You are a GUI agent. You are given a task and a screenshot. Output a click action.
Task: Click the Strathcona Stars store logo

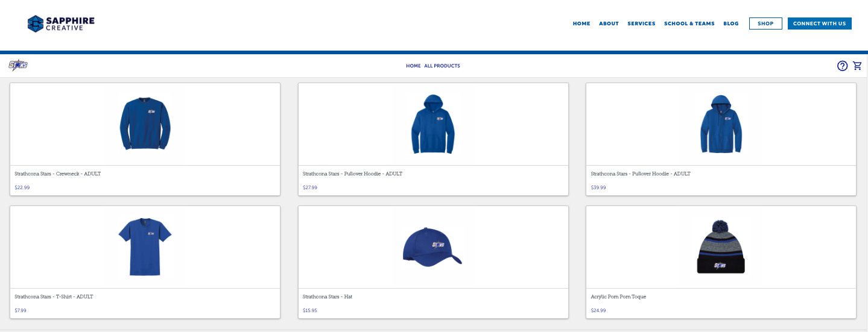18,66
